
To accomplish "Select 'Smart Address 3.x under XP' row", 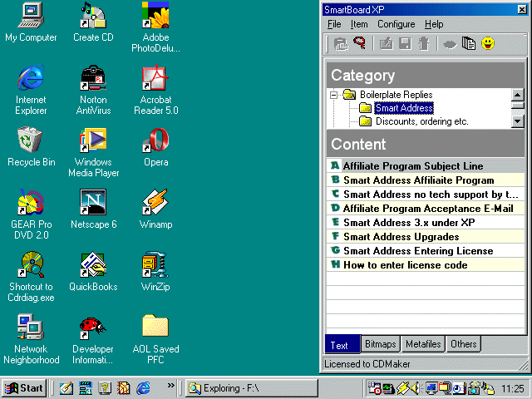I will (426, 223).
